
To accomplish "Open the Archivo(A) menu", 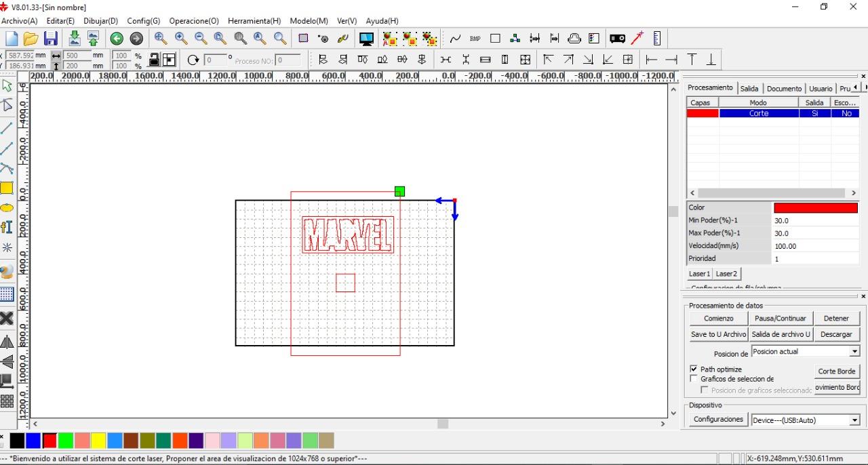I will pyautogui.click(x=20, y=21).
